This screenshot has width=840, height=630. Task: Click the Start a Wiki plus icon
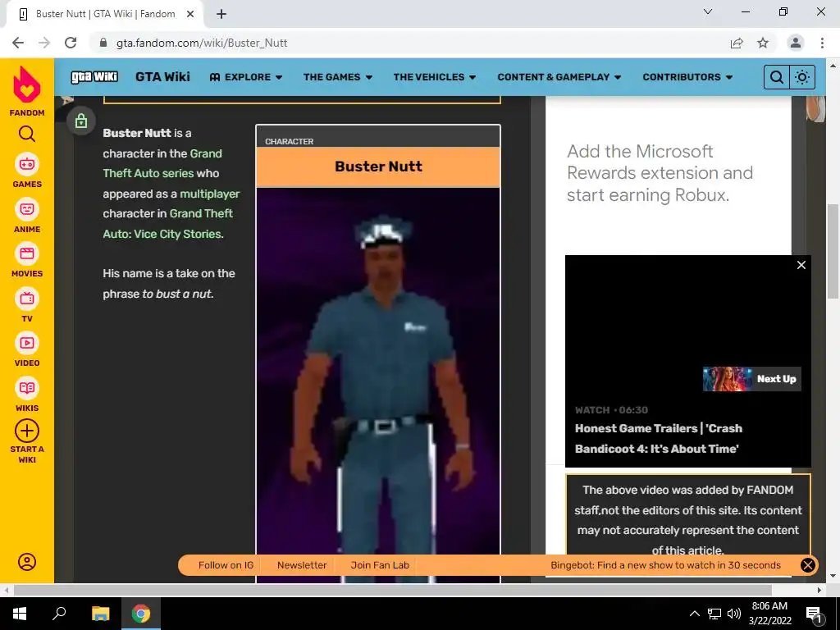(x=27, y=431)
